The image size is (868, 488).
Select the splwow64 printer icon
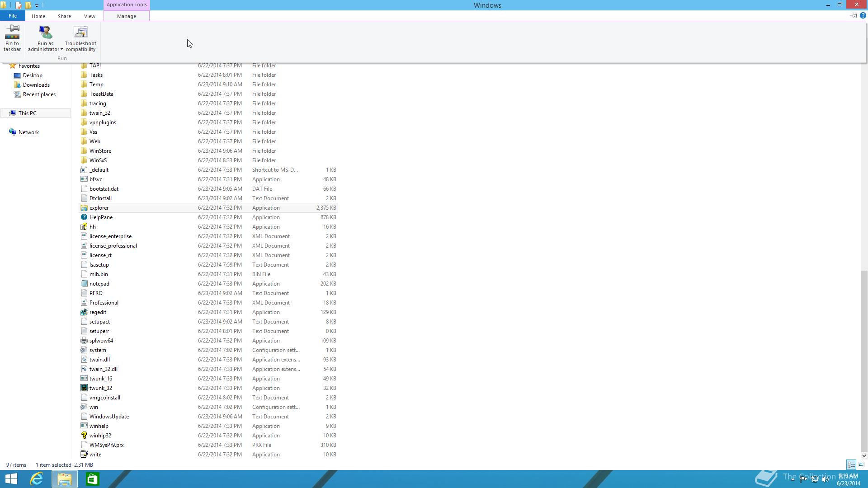[84, 341]
